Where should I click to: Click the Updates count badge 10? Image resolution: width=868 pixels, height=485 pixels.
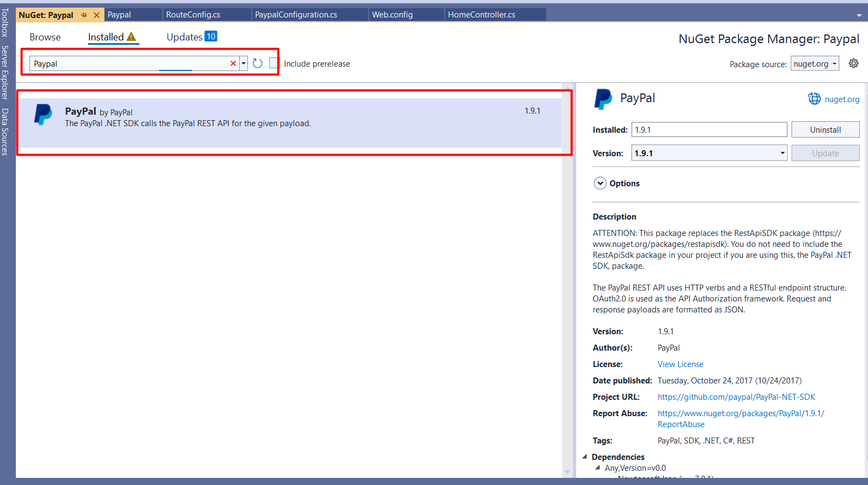[211, 36]
